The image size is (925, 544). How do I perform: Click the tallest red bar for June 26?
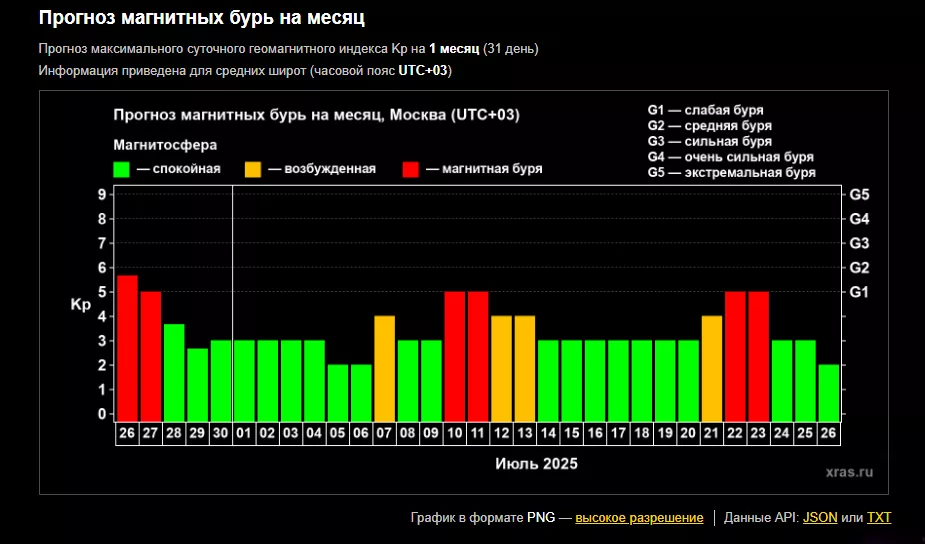pyautogui.click(x=127, y=346)
